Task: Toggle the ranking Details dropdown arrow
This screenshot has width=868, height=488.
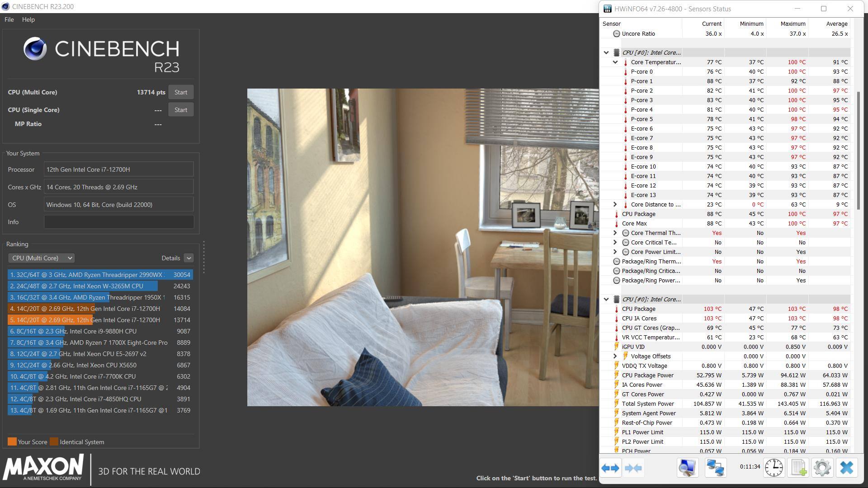Action: coord(189,258)
